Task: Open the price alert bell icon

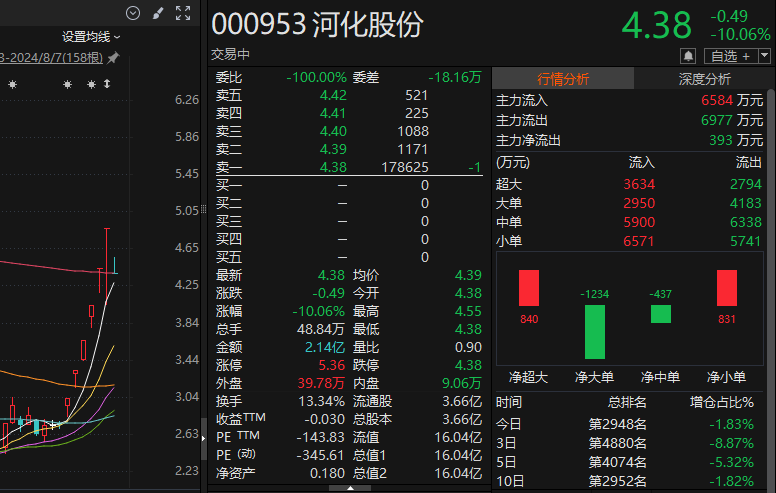Action: (x=688, y=56)
